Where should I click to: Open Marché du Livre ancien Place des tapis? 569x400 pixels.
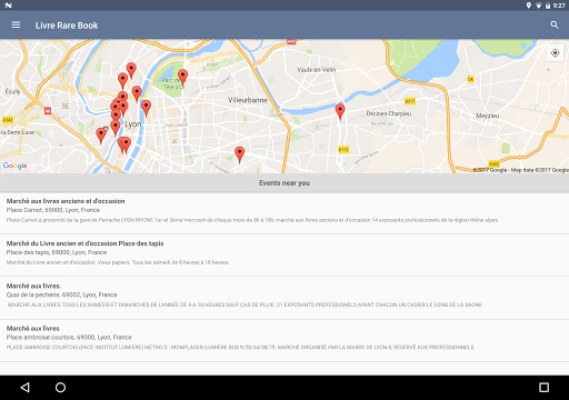[284, 255]
